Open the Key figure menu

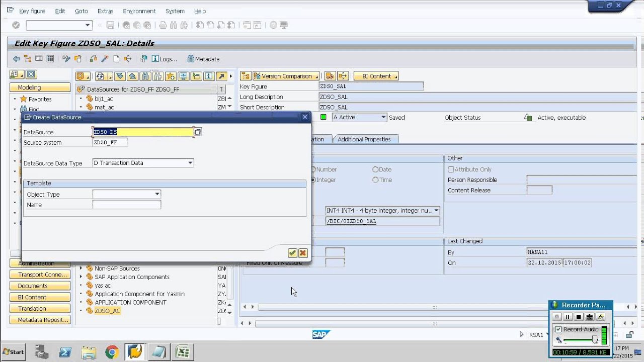(32, 11)
